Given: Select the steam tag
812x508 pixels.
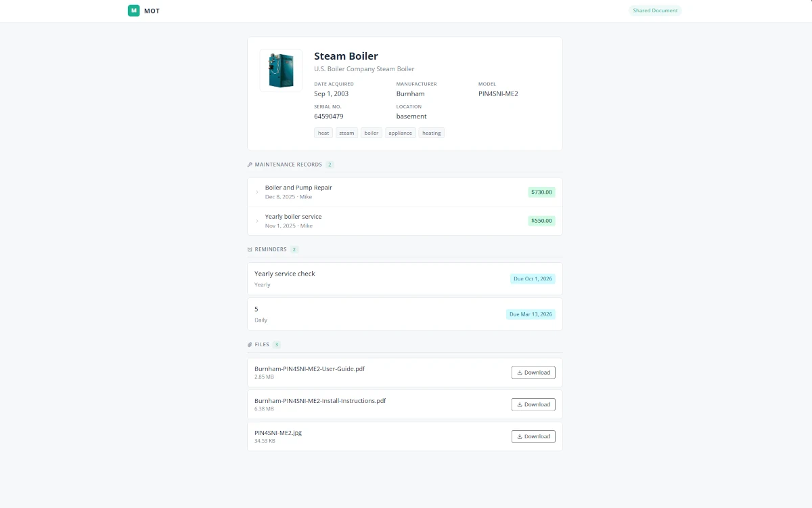Looking at the screenshot, I should [346, 133].
